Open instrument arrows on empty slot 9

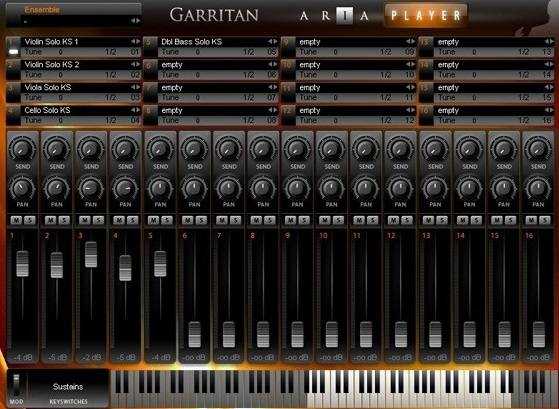pos(411,41)
